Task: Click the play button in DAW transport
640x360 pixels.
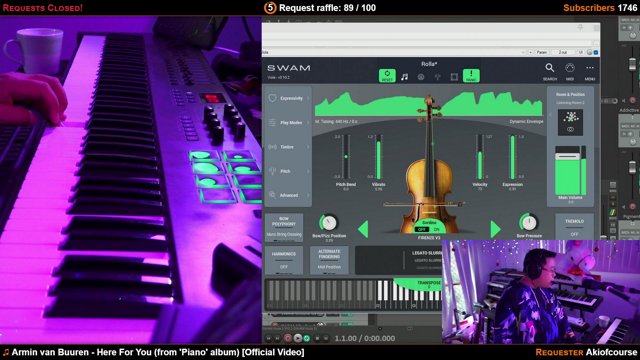Action: click(298, 338)
